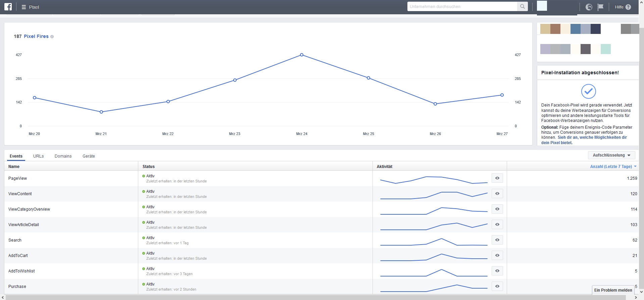Viewport: 644px width, 300px height.
Task: Click the scroll-right arrow on horizontal scrollbar
Action: tap(636, 297)
